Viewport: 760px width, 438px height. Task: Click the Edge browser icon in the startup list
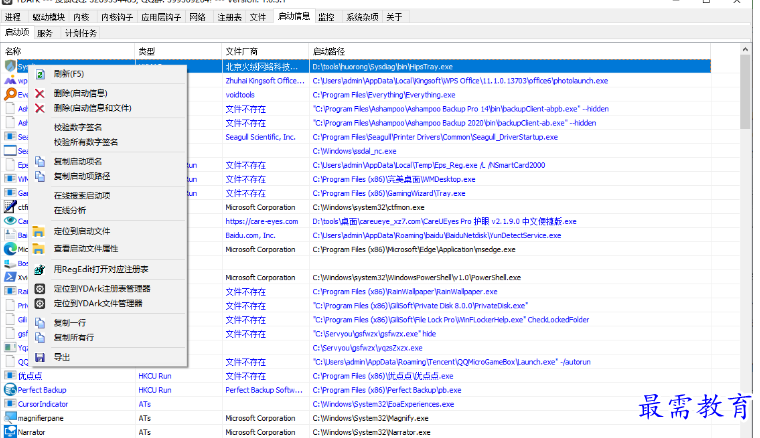(10, 249)
